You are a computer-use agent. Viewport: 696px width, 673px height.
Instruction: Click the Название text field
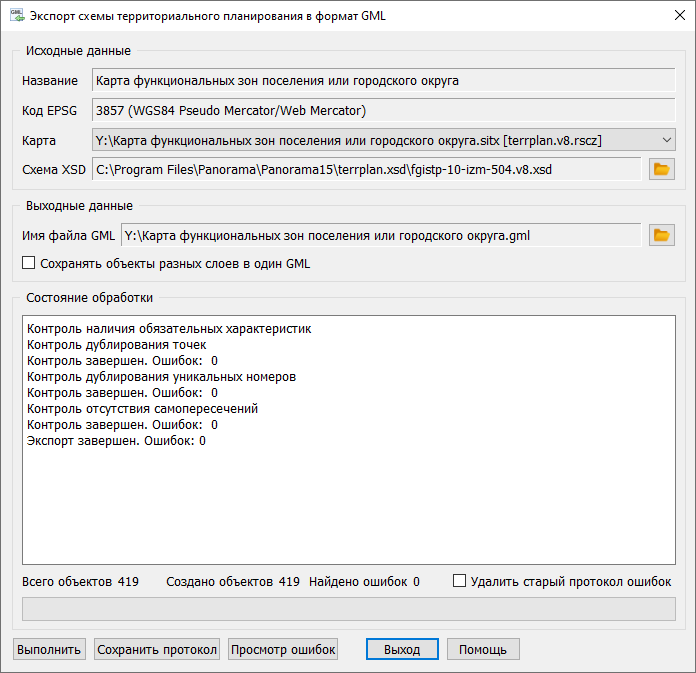click(382, 80)
